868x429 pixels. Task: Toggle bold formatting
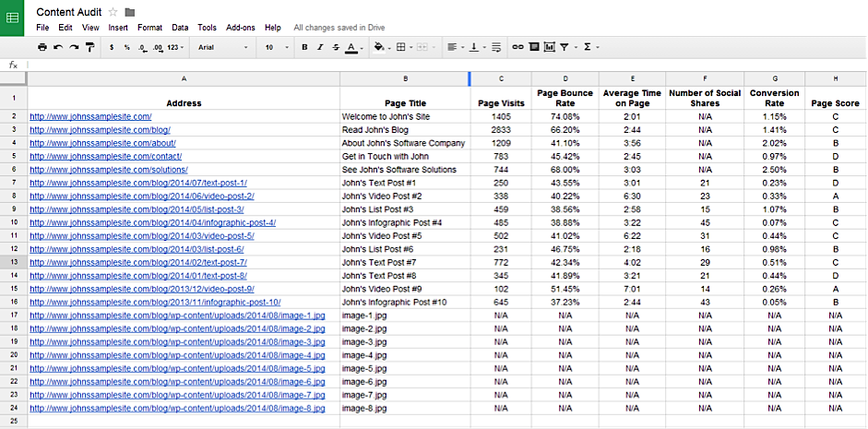pos(304,46)
